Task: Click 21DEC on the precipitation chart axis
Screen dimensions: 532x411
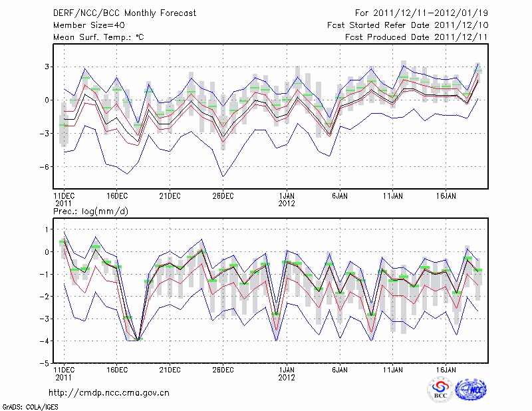Action: click(x=170, y=370)
